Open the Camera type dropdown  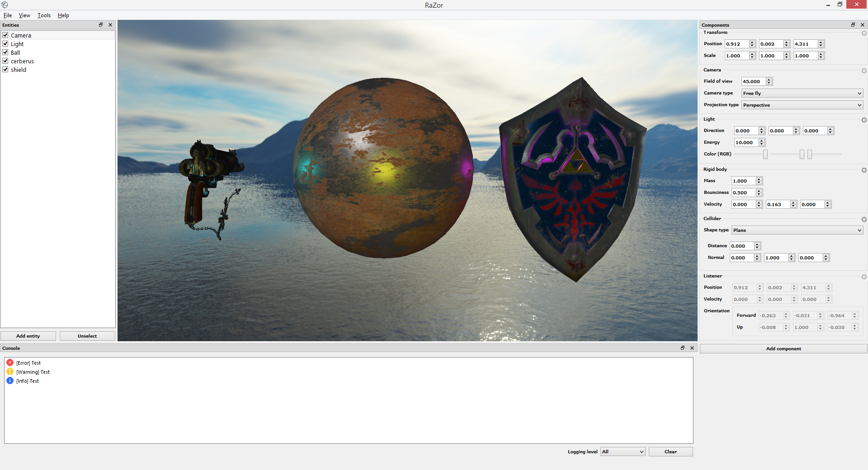[802, 93]
